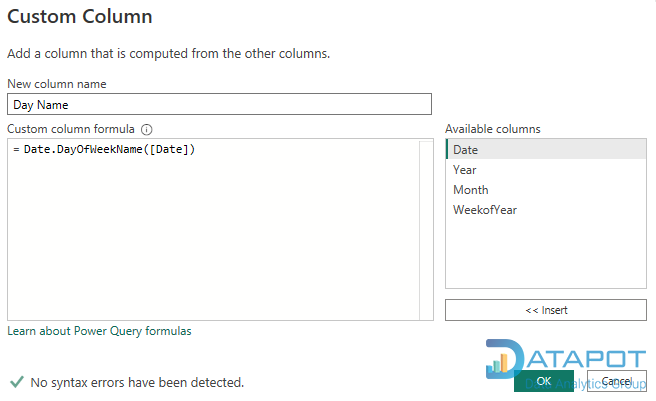Click the New column name text field

click(219, 104)
